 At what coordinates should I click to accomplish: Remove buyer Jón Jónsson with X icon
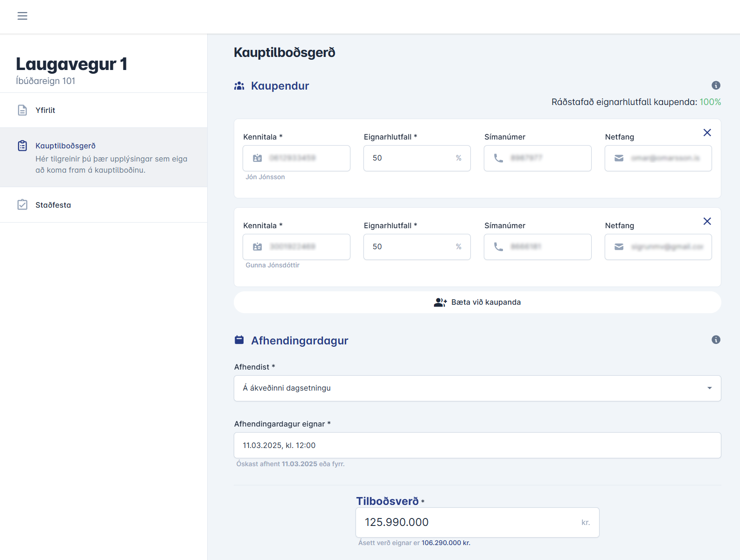pos(707,133)
